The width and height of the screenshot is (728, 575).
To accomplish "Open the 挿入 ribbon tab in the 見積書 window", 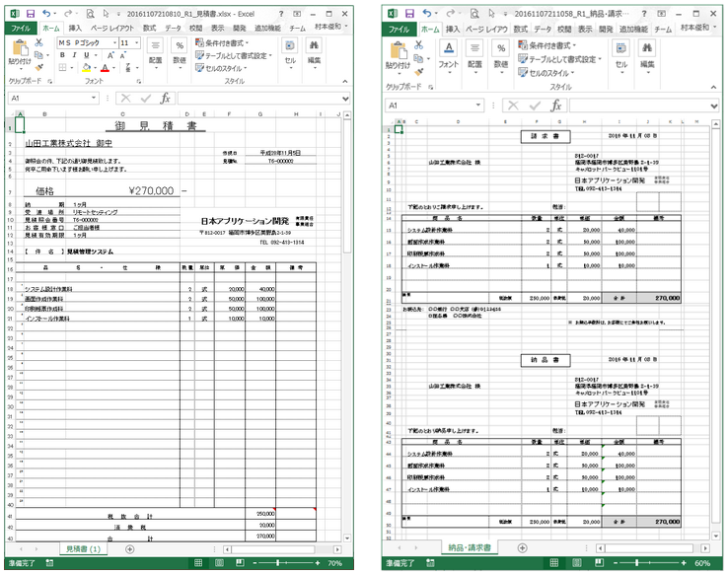I will click(75, 29).
